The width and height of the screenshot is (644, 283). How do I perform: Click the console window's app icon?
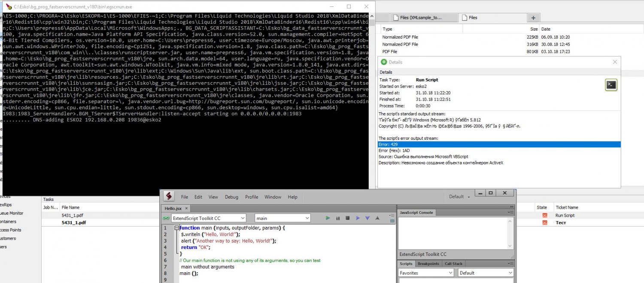8,6
